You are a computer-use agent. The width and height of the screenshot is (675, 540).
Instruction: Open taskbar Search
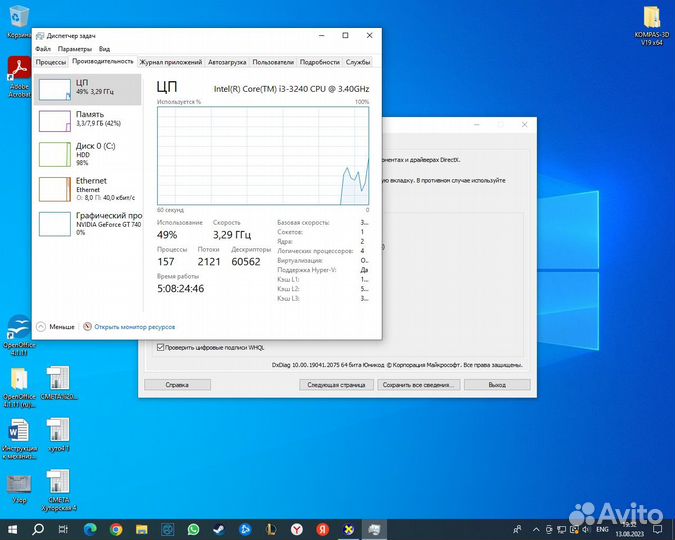click(38, 529)
